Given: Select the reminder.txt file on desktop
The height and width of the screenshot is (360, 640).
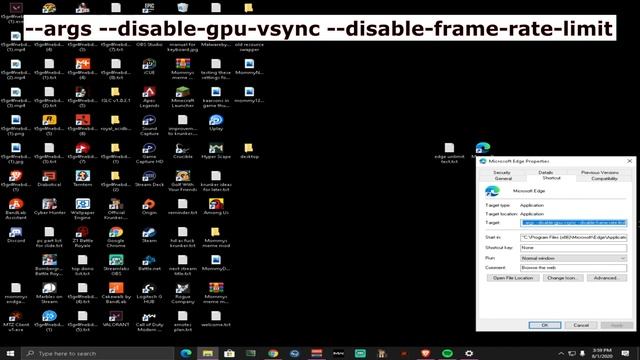Looking at the screenshot, I should (183, 207).
